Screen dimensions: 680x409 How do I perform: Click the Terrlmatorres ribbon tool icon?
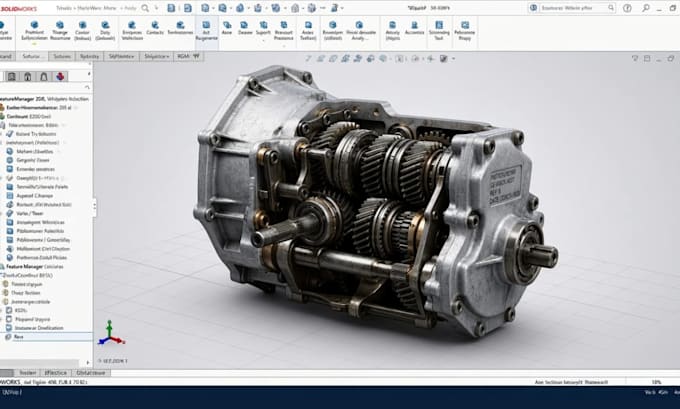180,25
